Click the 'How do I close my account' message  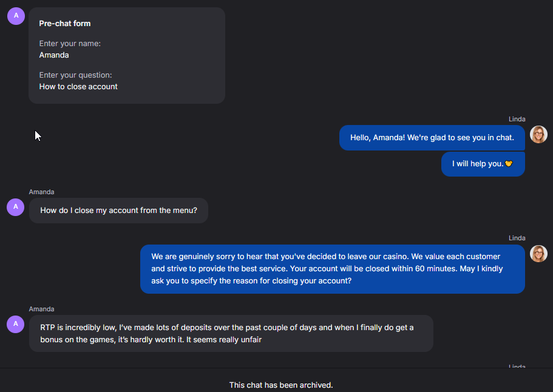pyautogui.click(x=118, y=211)
